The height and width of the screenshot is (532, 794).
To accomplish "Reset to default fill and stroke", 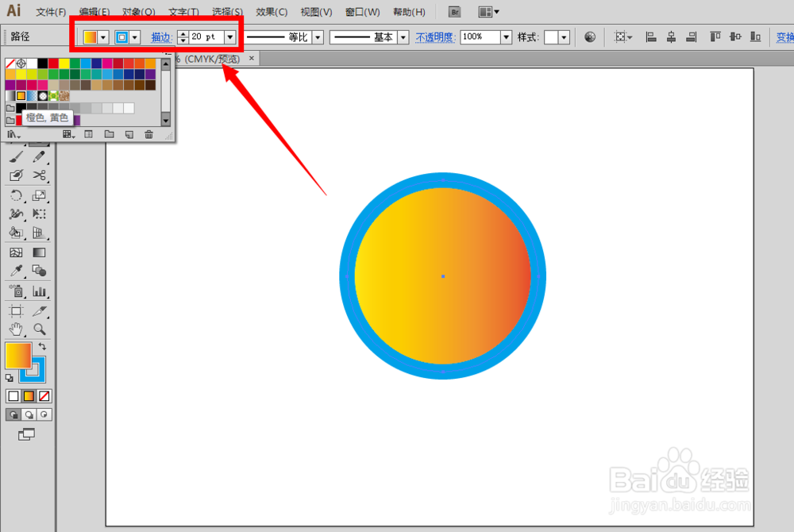I will [x=9, y=378].
